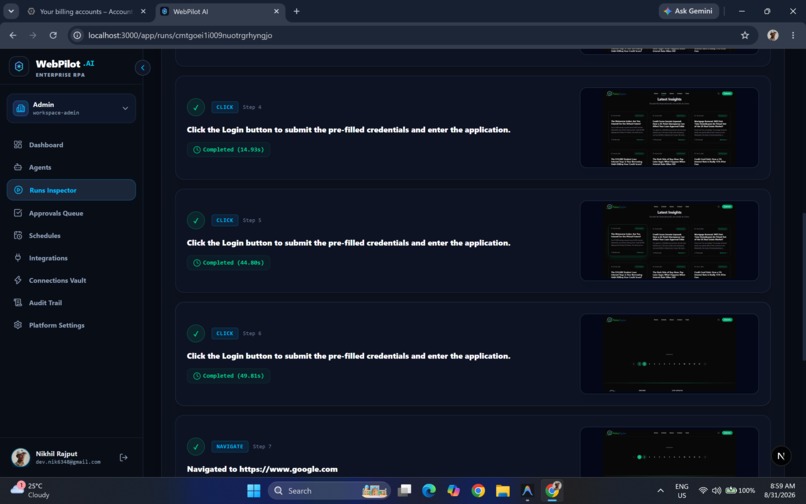Click the Step 6 green checkmark icon
This screenshot has width=806, height=504.
195,333
